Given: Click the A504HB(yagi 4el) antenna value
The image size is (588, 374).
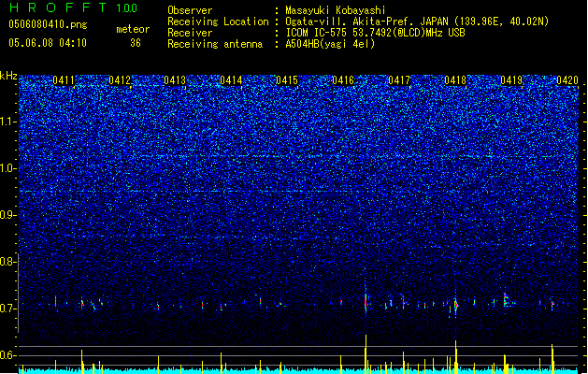Looking at the screenshot, I should pos(330,44).
